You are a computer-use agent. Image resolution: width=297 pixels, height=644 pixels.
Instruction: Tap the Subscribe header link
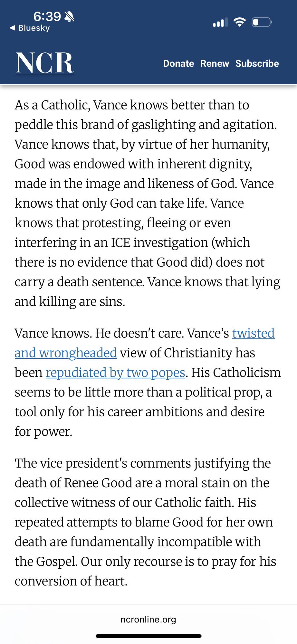click(257, 63)
